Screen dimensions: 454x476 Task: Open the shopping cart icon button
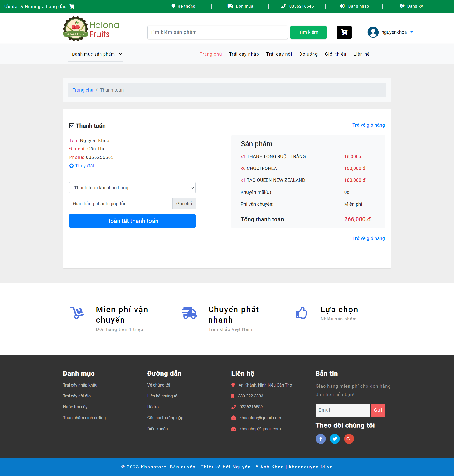[344, 32]
